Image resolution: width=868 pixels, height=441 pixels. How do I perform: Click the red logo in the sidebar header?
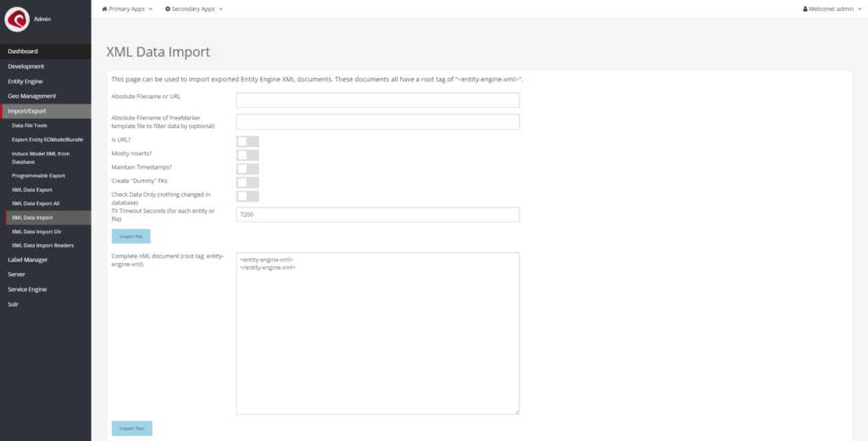click(x=17, y=19)
